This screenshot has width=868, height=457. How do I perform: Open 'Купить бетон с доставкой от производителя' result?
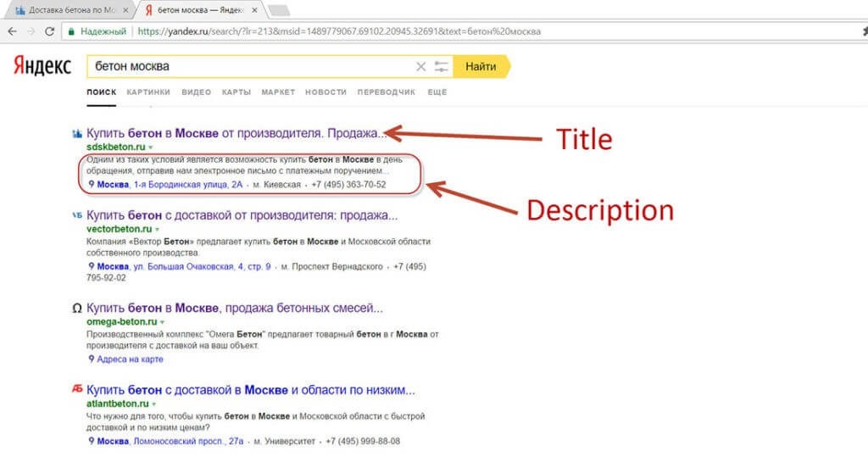pos(242,215)
